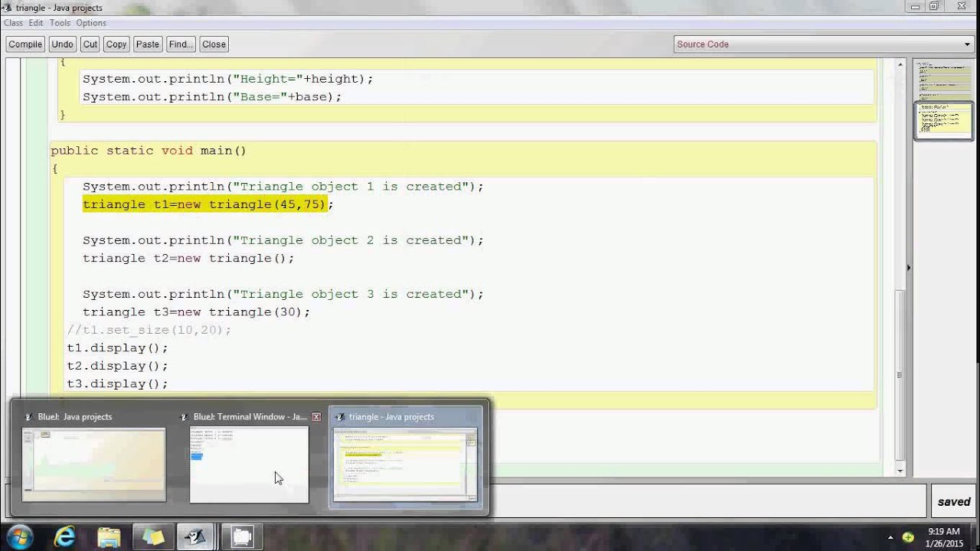This screenshot has width=980, height=551.
Task: Open the Options menu
Action: [x=91, y=23]
